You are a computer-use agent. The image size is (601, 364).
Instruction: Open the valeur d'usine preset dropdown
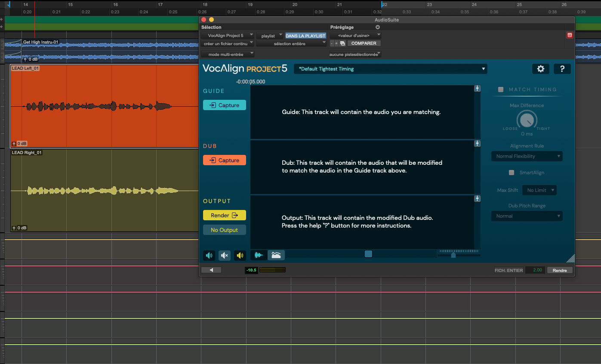pos(355,36)
